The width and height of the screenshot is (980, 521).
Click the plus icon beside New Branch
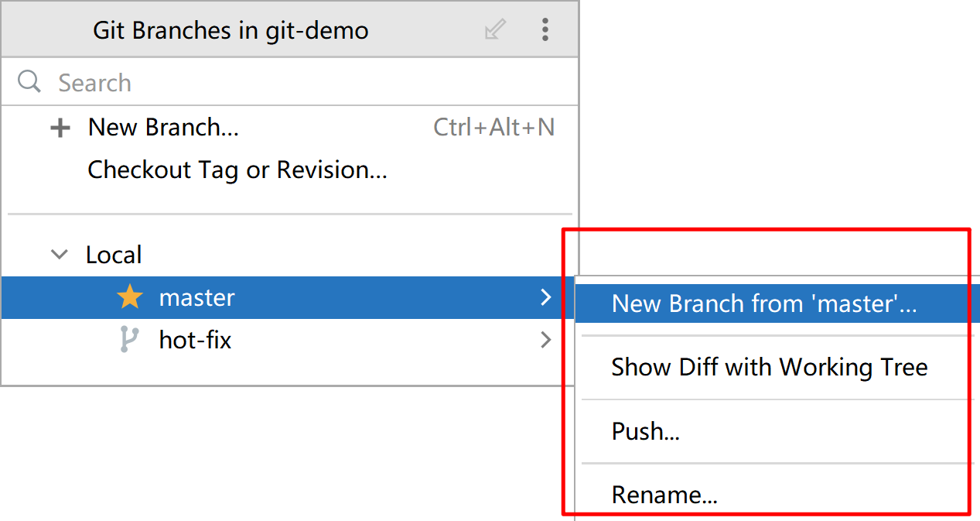(x=60, y=128)
